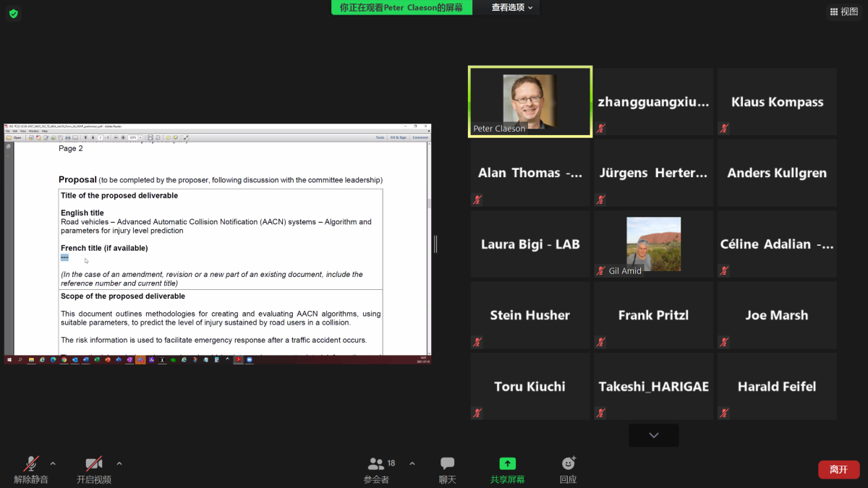Unmute the microphone
Viewport: 868px width, 488px height.
[x=31, y=464]
